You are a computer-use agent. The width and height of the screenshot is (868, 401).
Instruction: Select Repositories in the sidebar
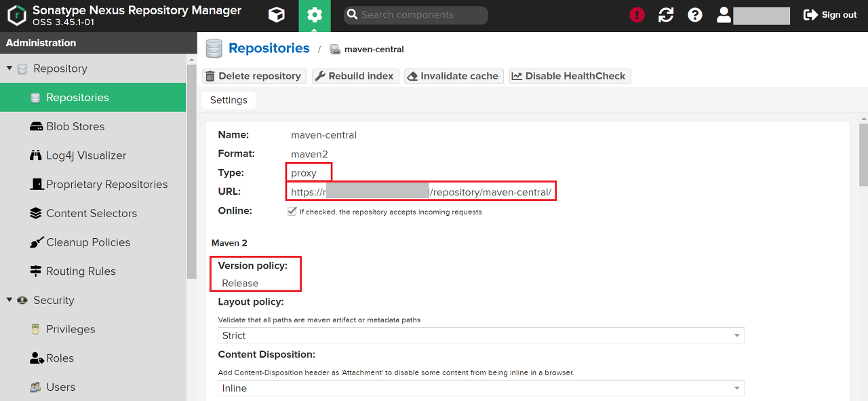(93, 98)
